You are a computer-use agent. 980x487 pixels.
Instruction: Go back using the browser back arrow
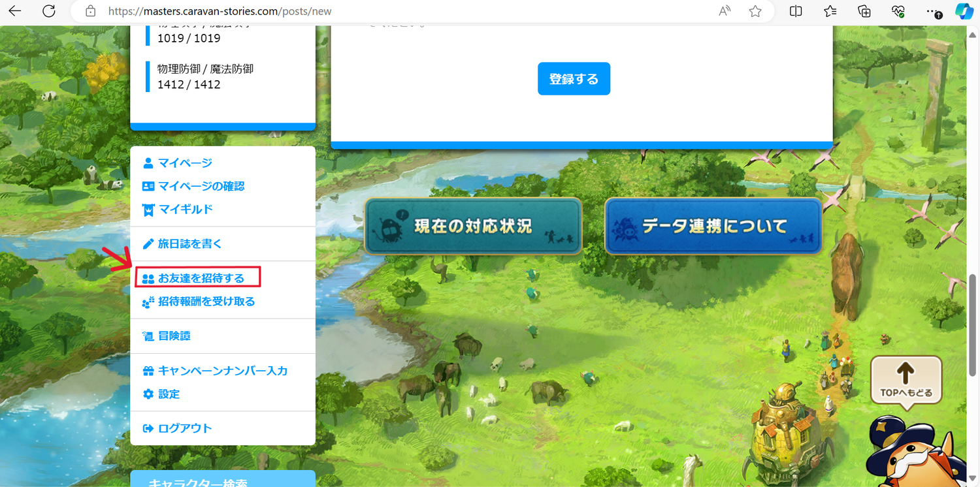(14, 11)
